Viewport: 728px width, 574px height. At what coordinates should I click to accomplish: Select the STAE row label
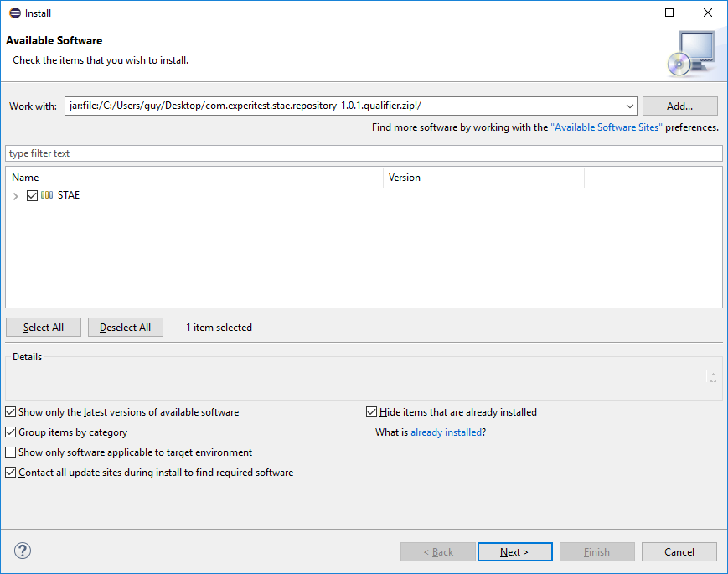pyautogui.click(x=69, y=195)
